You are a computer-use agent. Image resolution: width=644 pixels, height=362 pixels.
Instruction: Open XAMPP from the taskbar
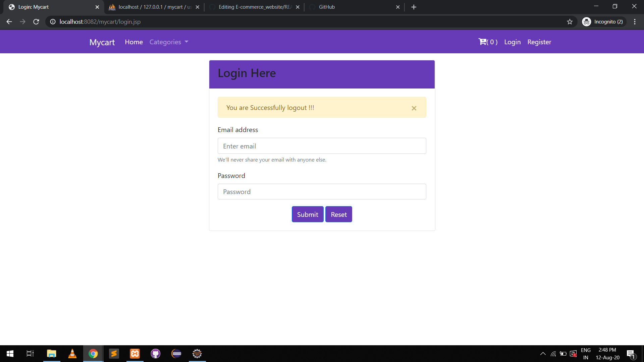click(135, 354)
